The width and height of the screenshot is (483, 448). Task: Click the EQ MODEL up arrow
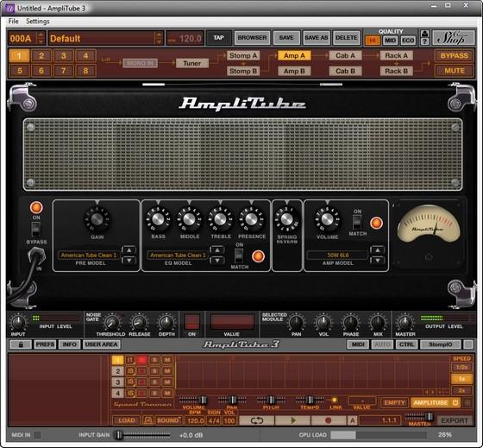tap(217, 250)
